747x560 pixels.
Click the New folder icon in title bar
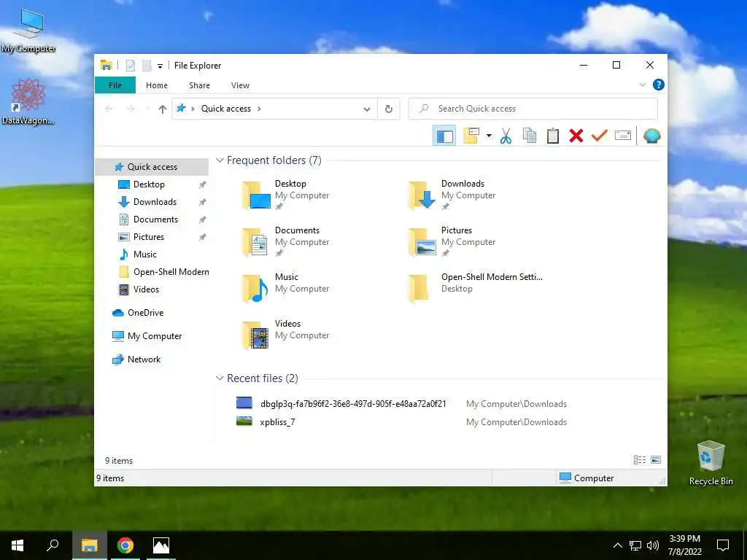147,66
